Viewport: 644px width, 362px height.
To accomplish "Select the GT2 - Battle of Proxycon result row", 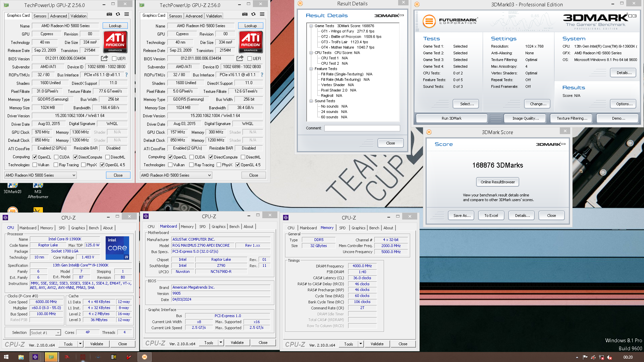I will [x=351, y=37].
